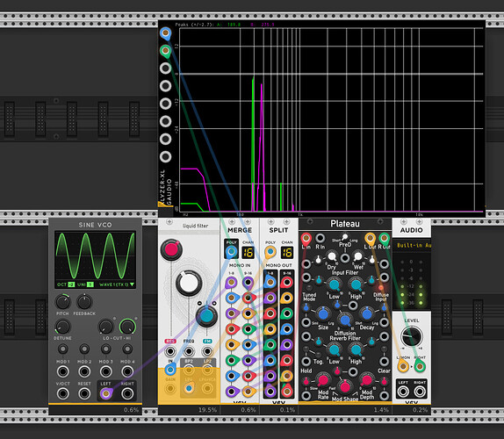Click the analyzer's second input port, green cable
The height and width of the screenshot is (439, 504).
(165, 50)
